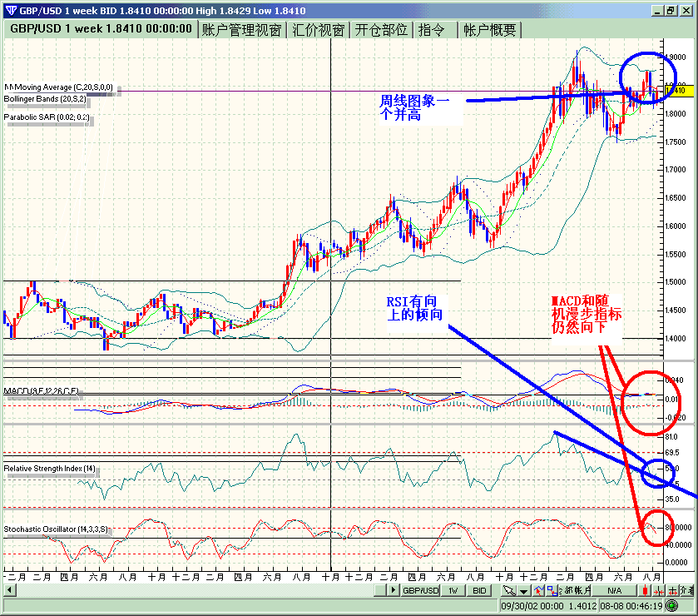
Task: Click the rightmost partly visible toolbar button
Action: pyautogui.click(x=687, y=591)
